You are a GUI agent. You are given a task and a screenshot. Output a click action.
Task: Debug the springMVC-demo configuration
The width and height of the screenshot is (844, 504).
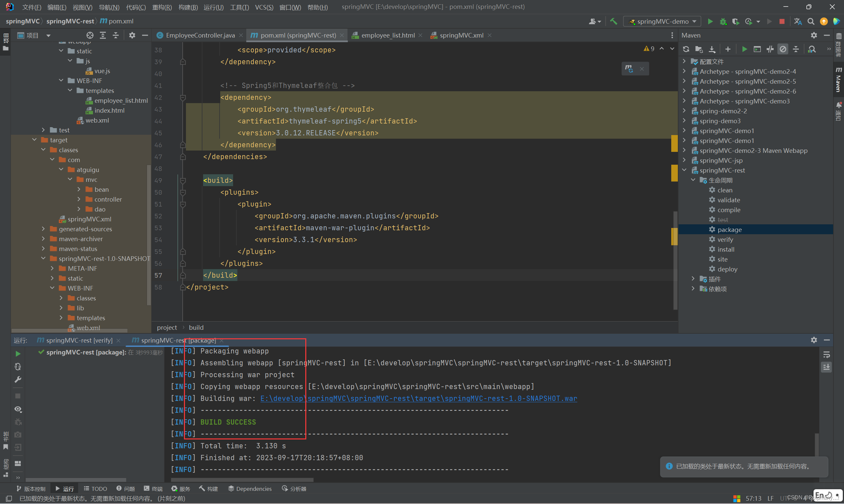click(723, 21)
